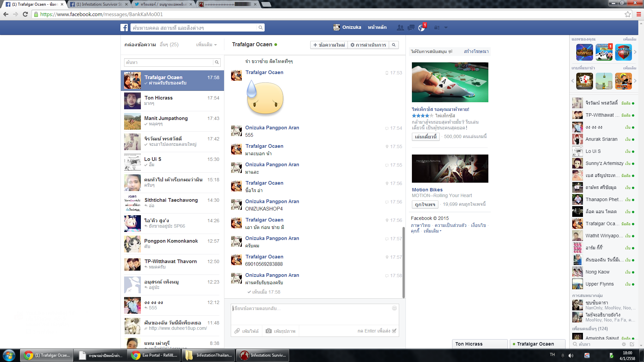The height and width of the screenshot is (362, 644).
Task: Click the Motion Bikes ad link
Action: 427,190
